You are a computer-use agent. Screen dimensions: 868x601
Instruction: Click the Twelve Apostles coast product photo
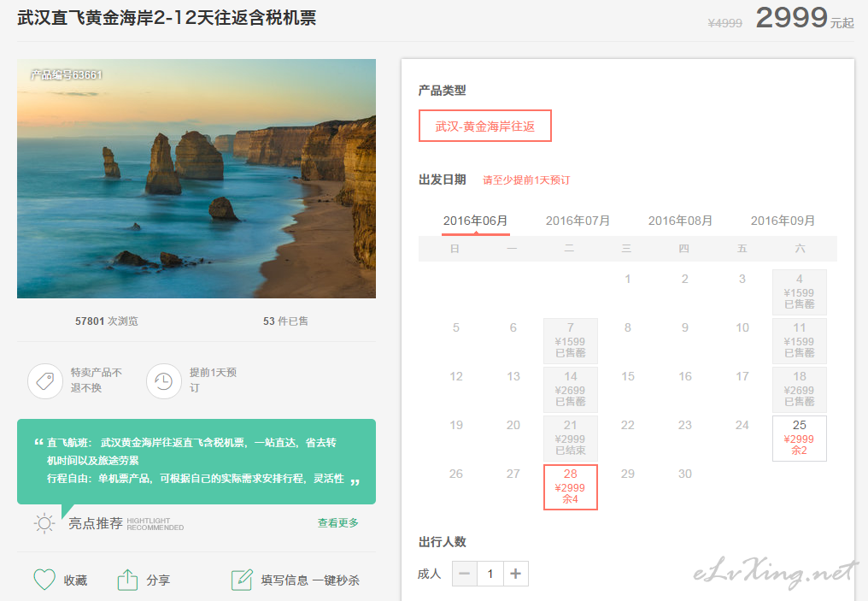[x=196, y=179]
